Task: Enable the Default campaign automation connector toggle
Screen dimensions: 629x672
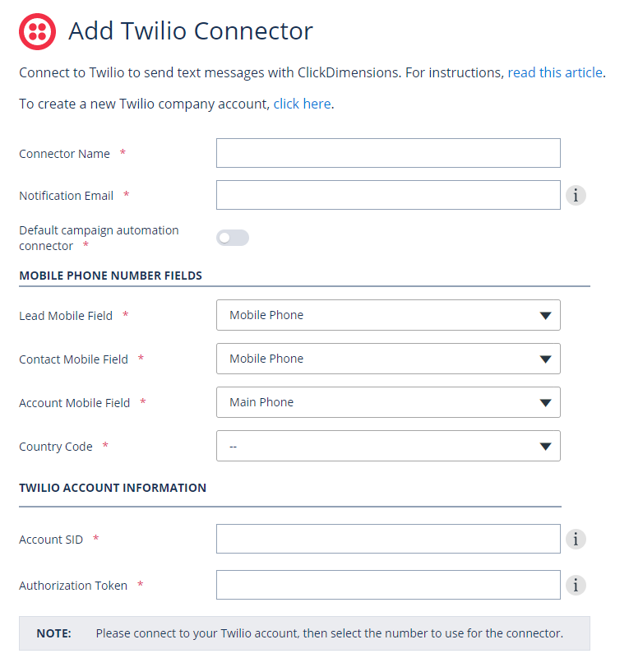Action: (232, 237)
